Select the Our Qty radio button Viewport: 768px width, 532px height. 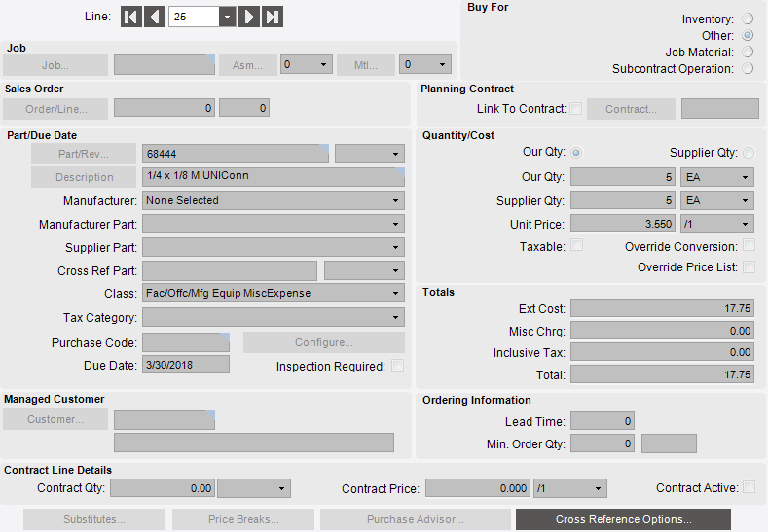(x=576, y=153)
